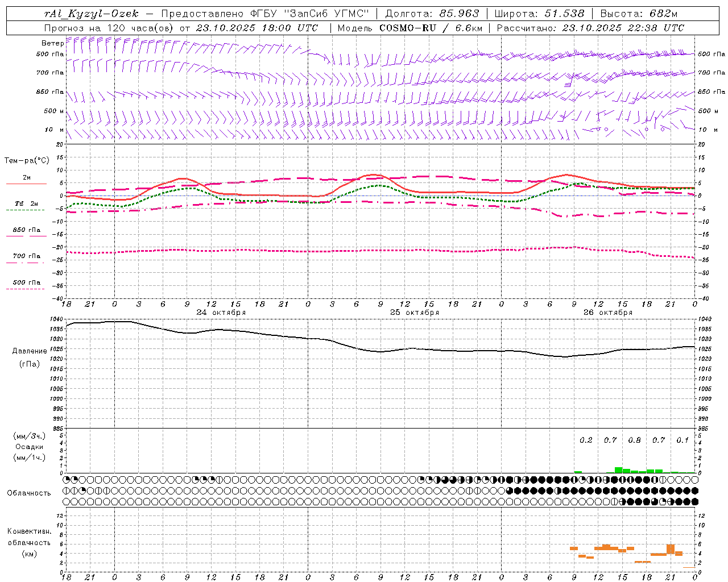Click the Облачность row label
This screenshot has height=582, width=728.
pyautogui.click(x=29, y=493)
